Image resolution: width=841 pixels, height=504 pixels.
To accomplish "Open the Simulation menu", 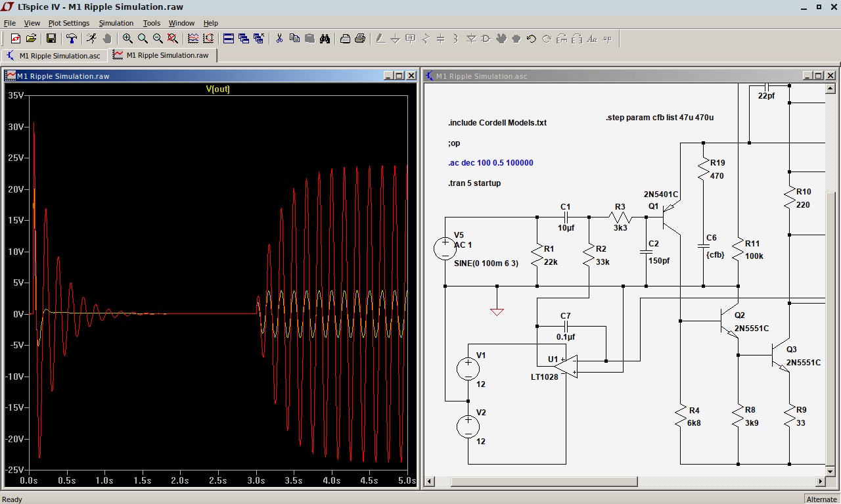I will (x=116, y=23).
